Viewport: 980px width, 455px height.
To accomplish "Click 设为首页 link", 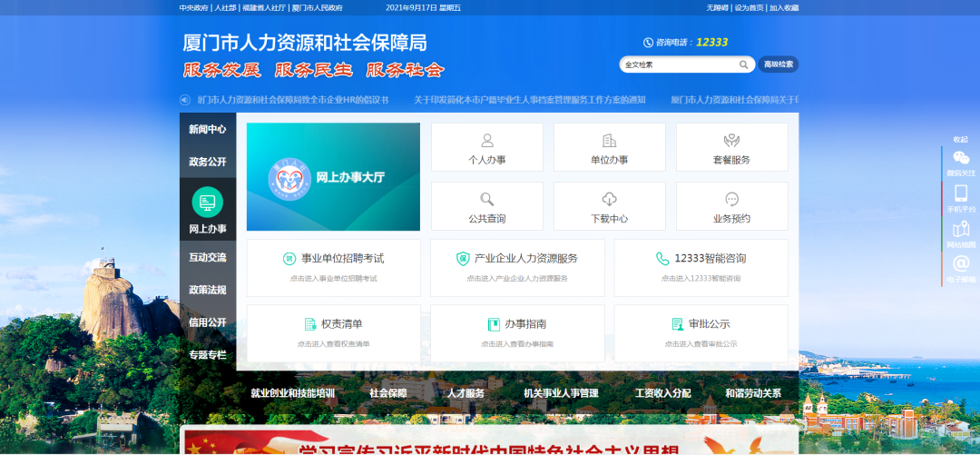I will 749,8.
